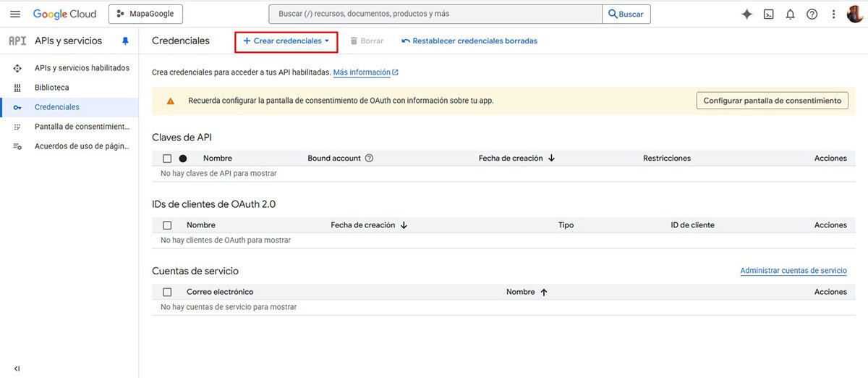Click the APIs habilitados diamond icon

pos(17,68)
